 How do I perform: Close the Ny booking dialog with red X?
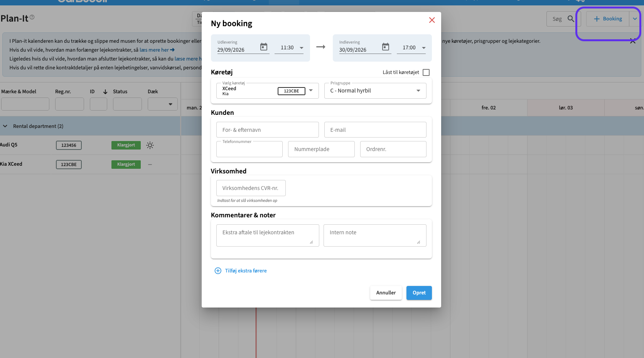(432, 20)
